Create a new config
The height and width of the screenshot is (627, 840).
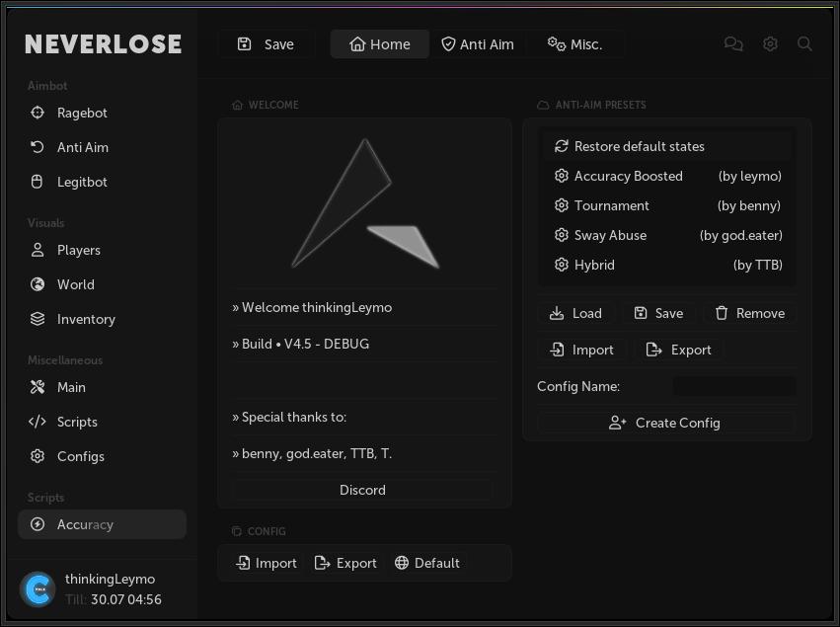tap(666, 423)
